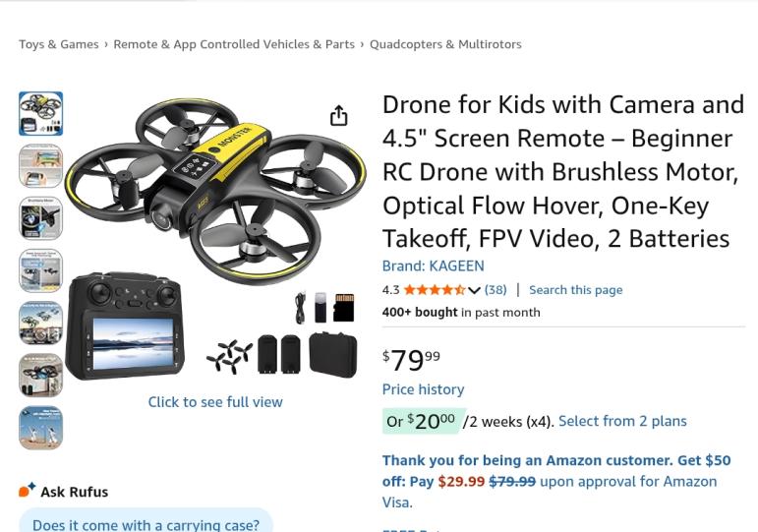Open Quadcopters & Multirotors breadcrumb
The width and height of the screenshot is (758, 532).
point(445,44)
